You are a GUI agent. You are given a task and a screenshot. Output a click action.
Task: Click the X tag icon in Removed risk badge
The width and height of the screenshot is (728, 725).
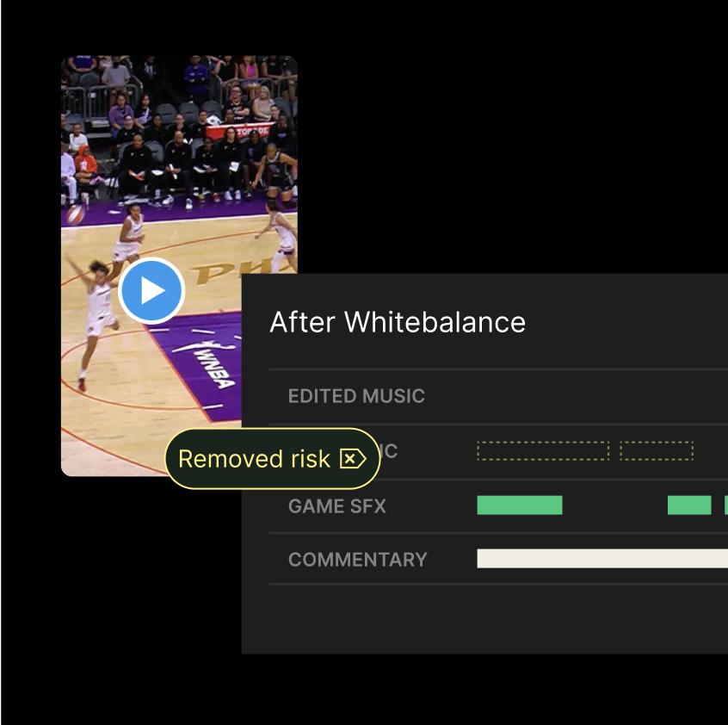353,459
